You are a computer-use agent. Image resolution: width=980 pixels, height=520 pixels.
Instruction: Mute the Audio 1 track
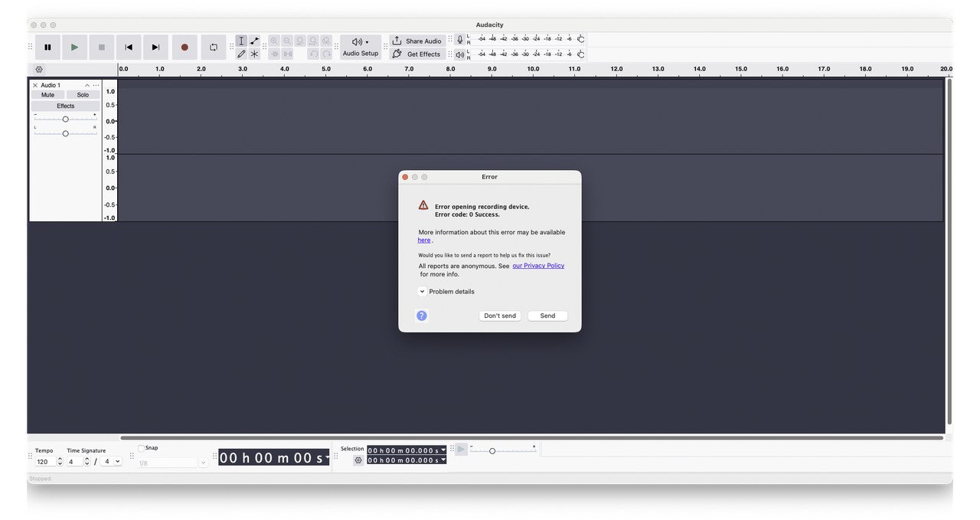pos(48,95)
